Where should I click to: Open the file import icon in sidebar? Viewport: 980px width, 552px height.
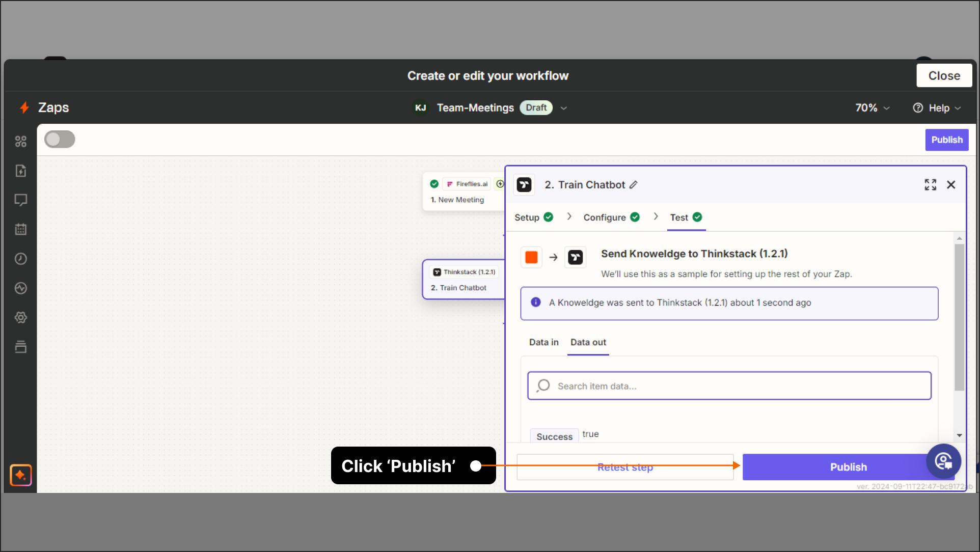(21, 171)
